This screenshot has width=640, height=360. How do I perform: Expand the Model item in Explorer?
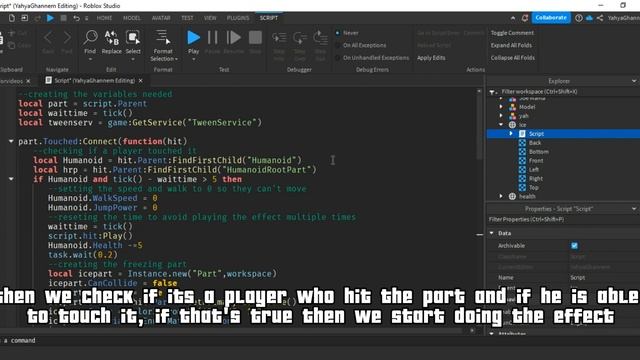coord(501,107)
